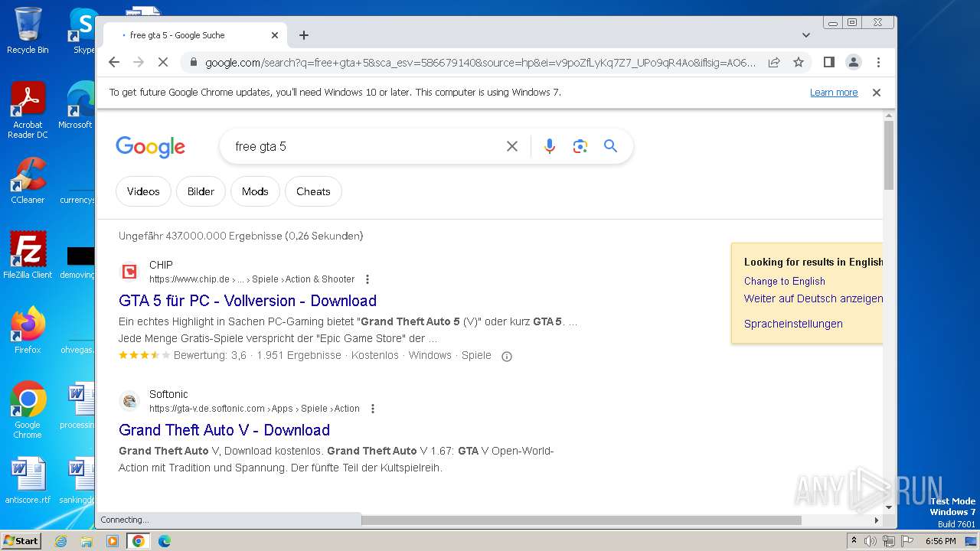
Task: Click the address bar URL
Action: click(x=480, y=62)
